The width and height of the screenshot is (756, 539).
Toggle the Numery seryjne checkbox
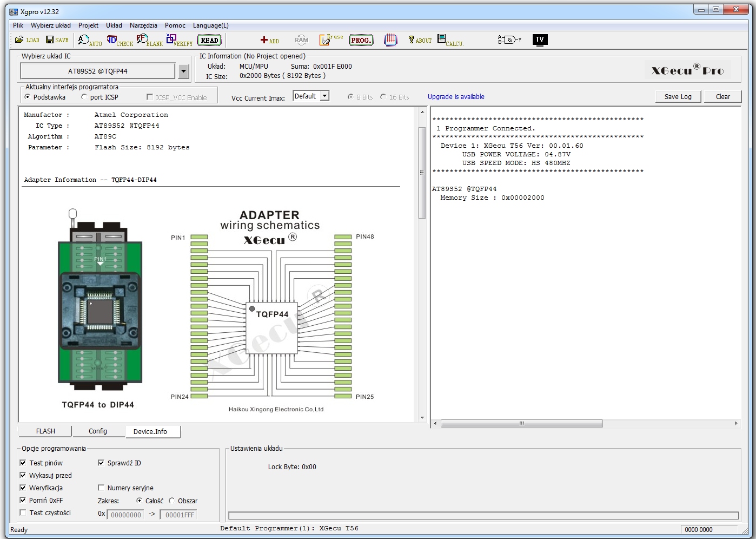pyautogui.click(x=101, y=488)
